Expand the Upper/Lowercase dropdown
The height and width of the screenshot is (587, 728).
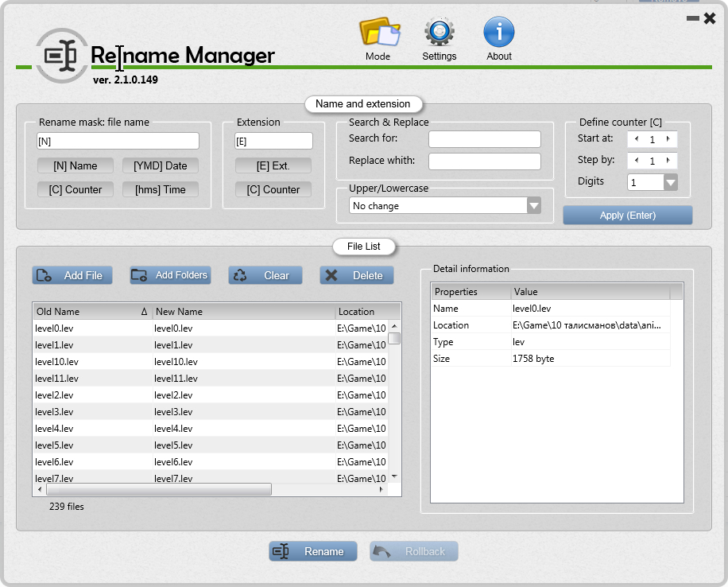click(534, 206)
